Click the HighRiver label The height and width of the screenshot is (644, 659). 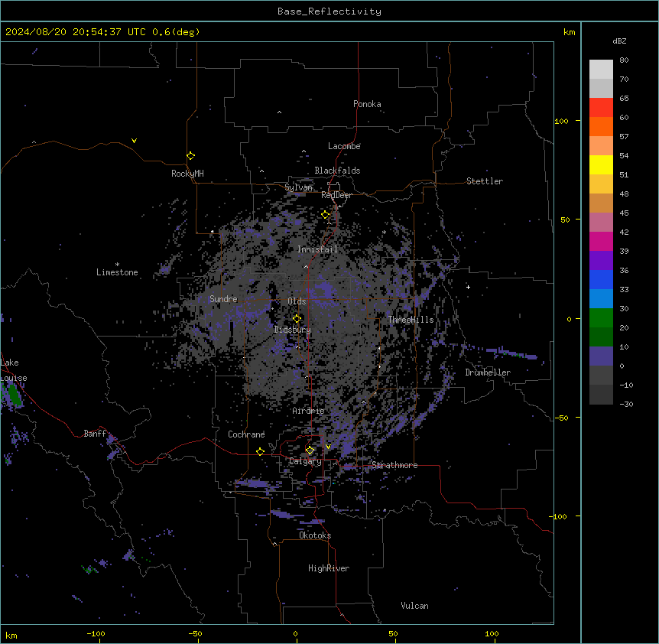pyautogui.click(x=329, y=568)
